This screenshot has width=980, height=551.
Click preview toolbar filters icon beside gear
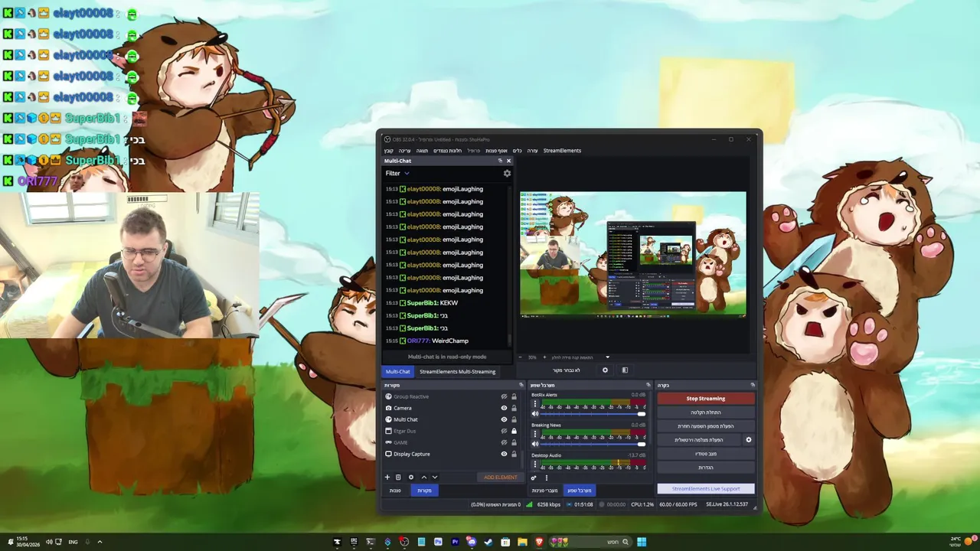point(625,370)
